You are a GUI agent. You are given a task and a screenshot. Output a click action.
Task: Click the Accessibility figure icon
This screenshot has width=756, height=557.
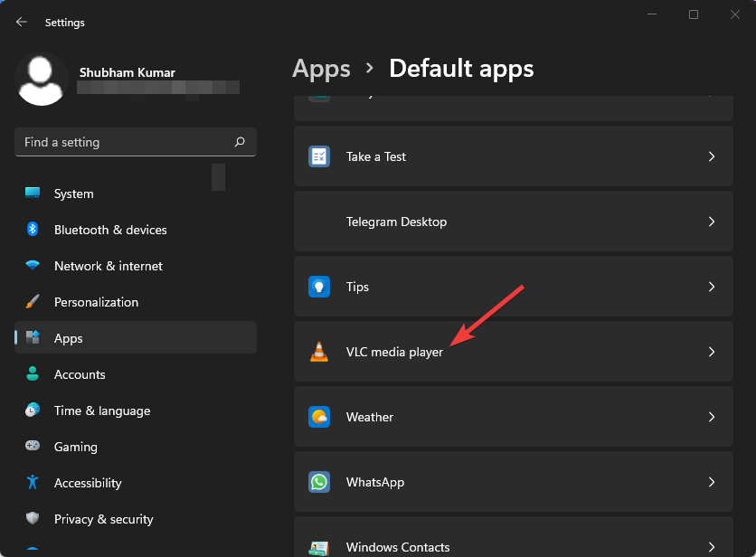(33, 482)
